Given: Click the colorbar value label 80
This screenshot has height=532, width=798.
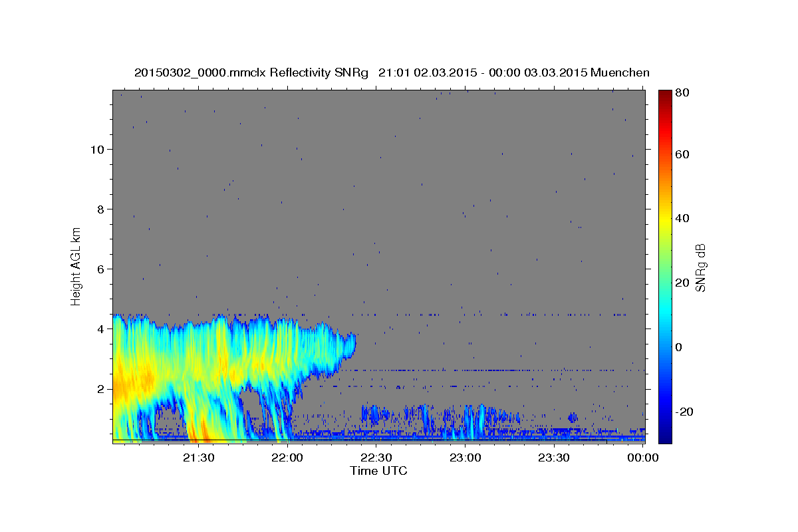Looking at the screenshot, I should pyautogui.click(x=682, y=93).
